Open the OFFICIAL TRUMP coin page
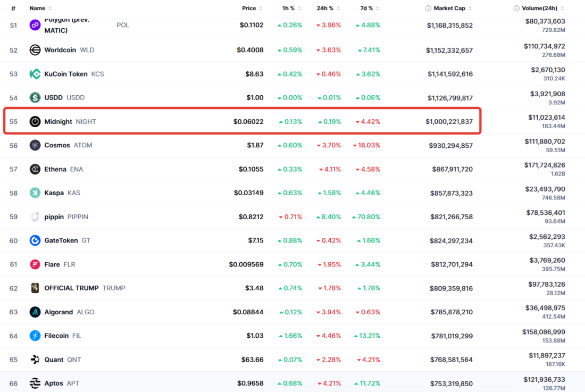This screenshot has height=392, width=585. [71, 288]
